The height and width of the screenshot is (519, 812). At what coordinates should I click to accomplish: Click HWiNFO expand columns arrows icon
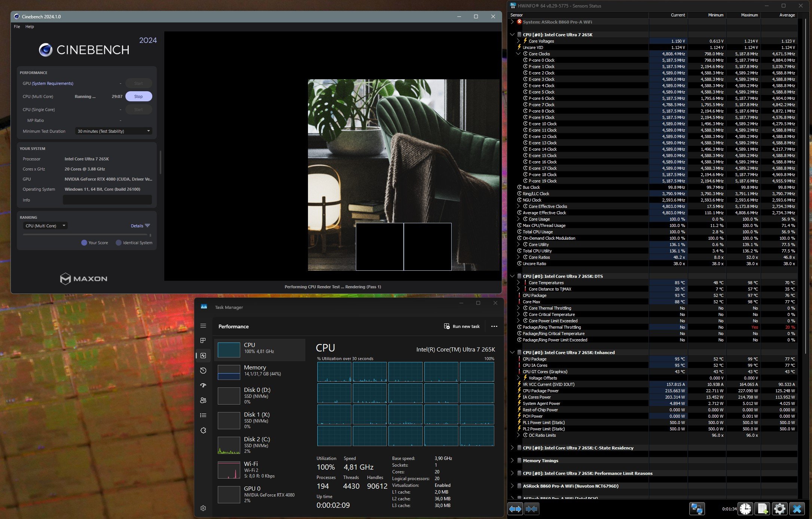coord(515,509)
